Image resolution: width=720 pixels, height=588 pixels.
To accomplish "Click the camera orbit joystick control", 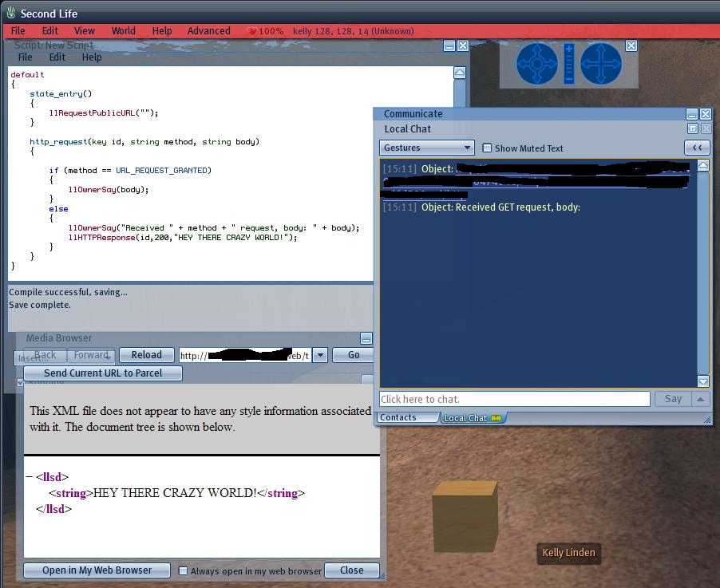I will (536, 64).
